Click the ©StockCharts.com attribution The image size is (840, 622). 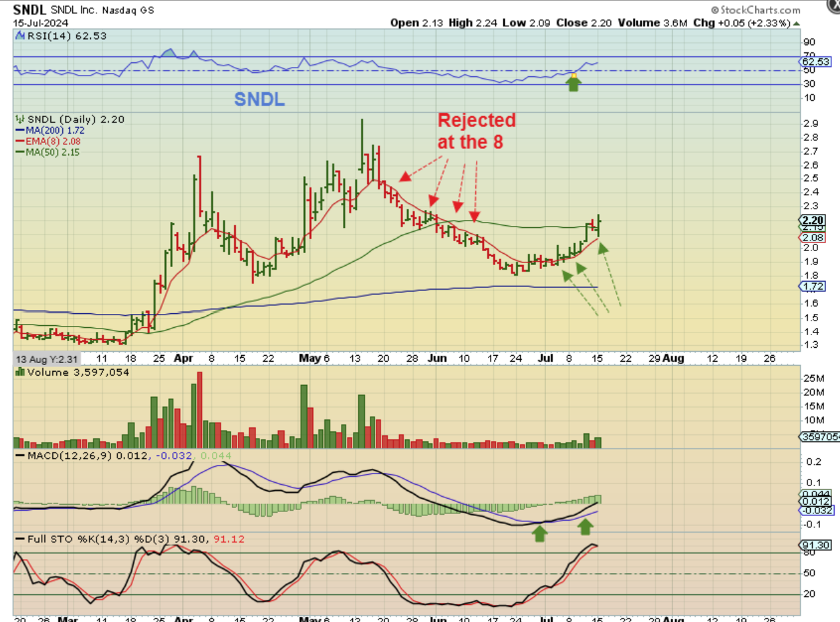[755, 10]
